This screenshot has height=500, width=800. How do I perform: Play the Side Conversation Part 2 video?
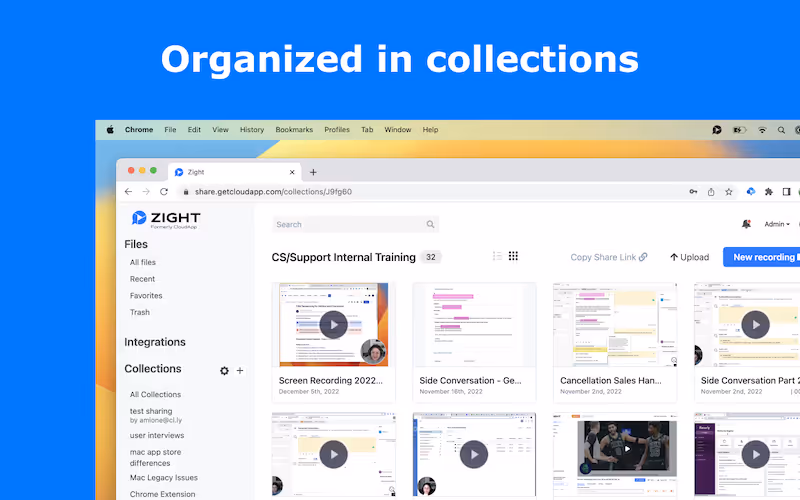coord(755,324)
